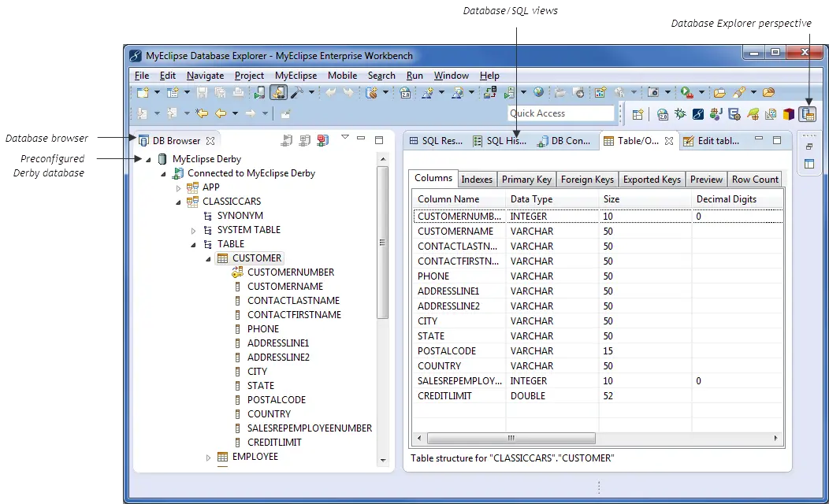Screen dimensions: 829x504
Task: Click the build hammer toolbar icon
Action: [297, 92]
